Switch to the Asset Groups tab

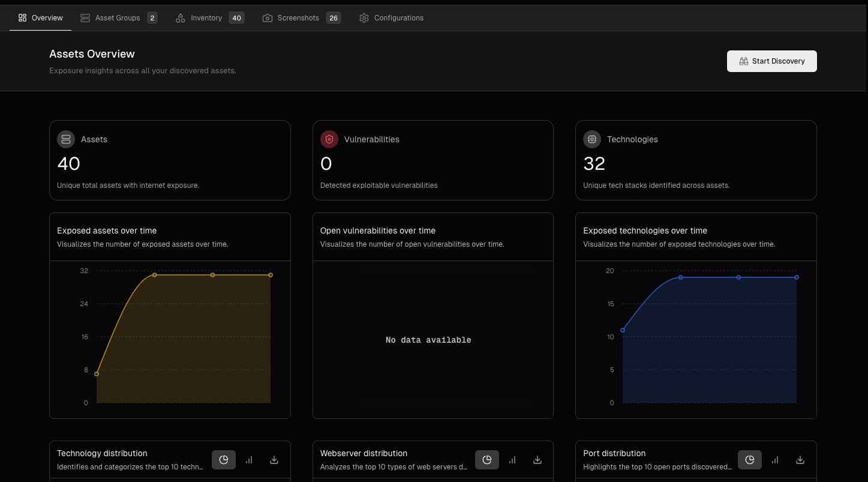[x=119, y=18]
